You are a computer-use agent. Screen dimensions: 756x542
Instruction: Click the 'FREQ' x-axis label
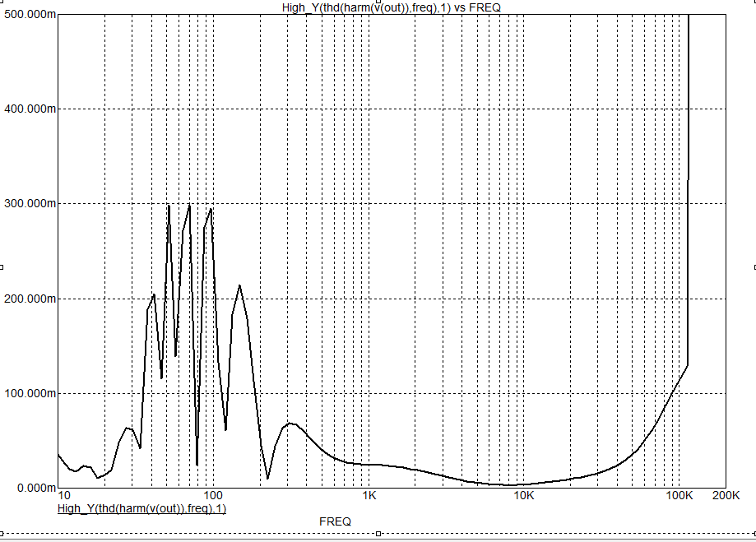pyautogui.click(x=335, y=521)
